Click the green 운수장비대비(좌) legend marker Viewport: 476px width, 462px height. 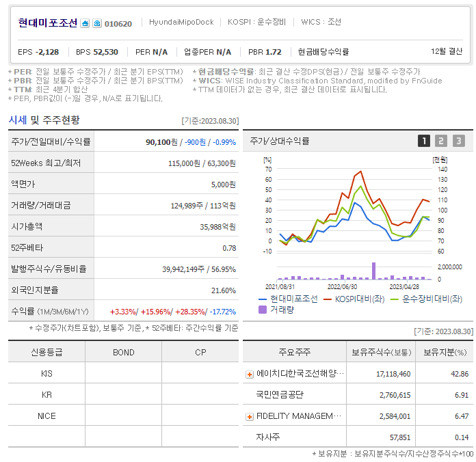[x=394, y=299]
